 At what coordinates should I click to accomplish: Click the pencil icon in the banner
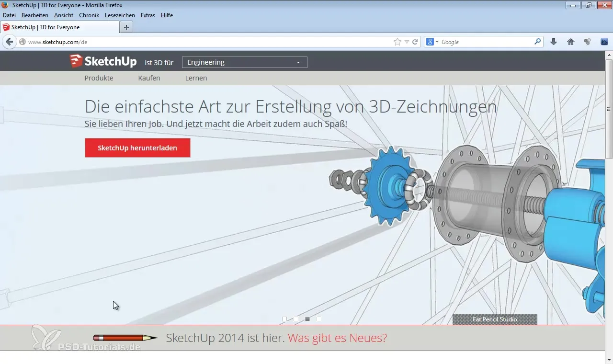125,338
